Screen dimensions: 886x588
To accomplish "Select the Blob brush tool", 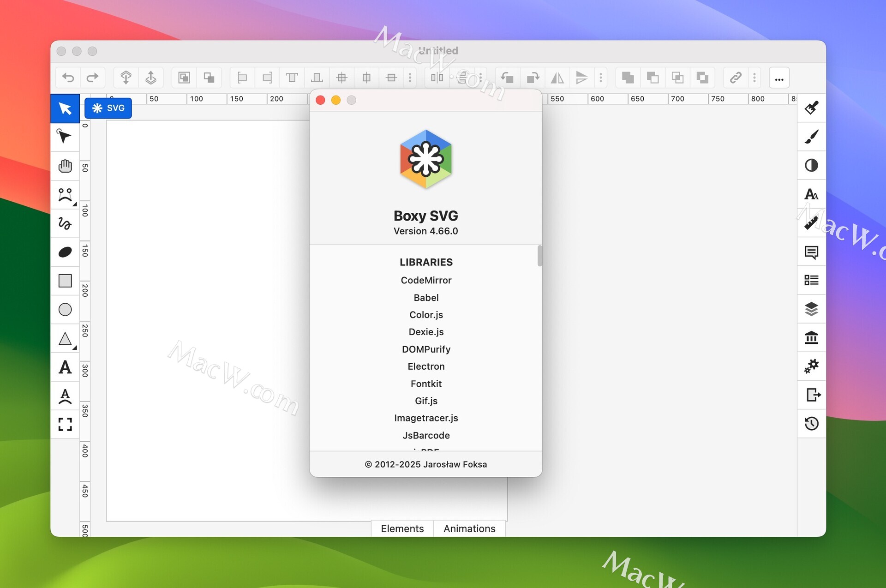I will [x=65, y=252].
